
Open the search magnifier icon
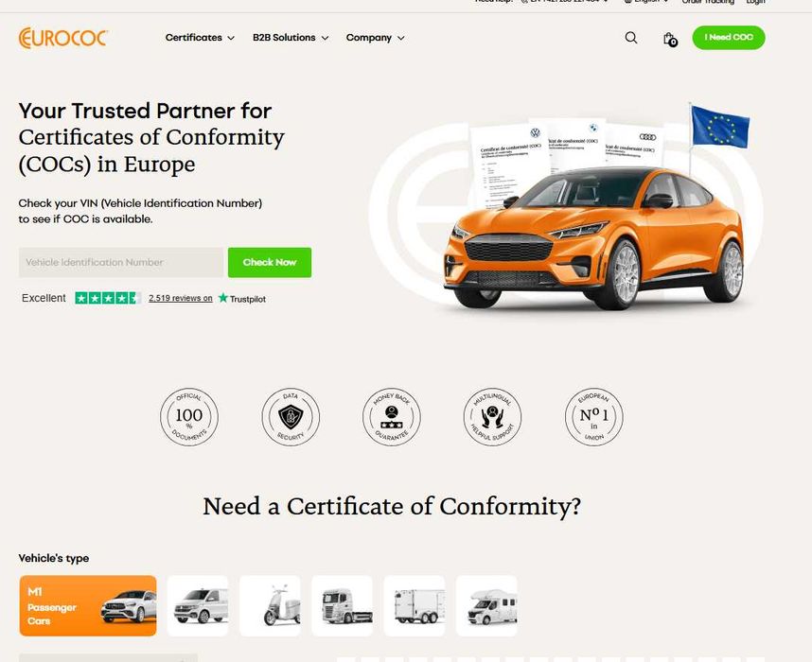pos(630,38)
